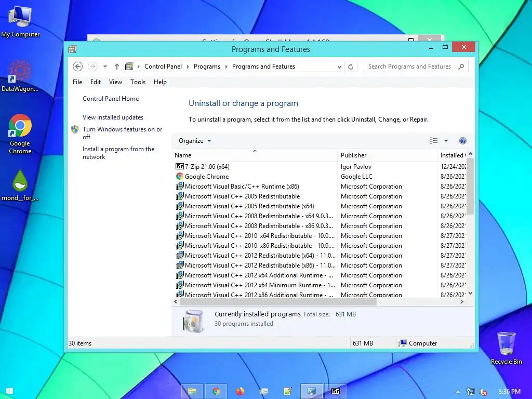Viewport: 532px width, 399px height.
Task: Click the horizontal scroll left arrow
Action: [176, 302]
